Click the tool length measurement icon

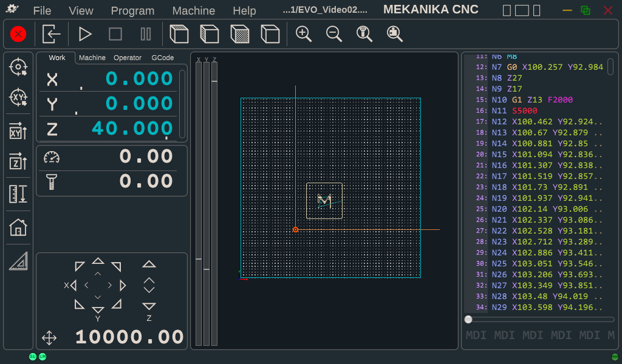[x=18, y=194]
